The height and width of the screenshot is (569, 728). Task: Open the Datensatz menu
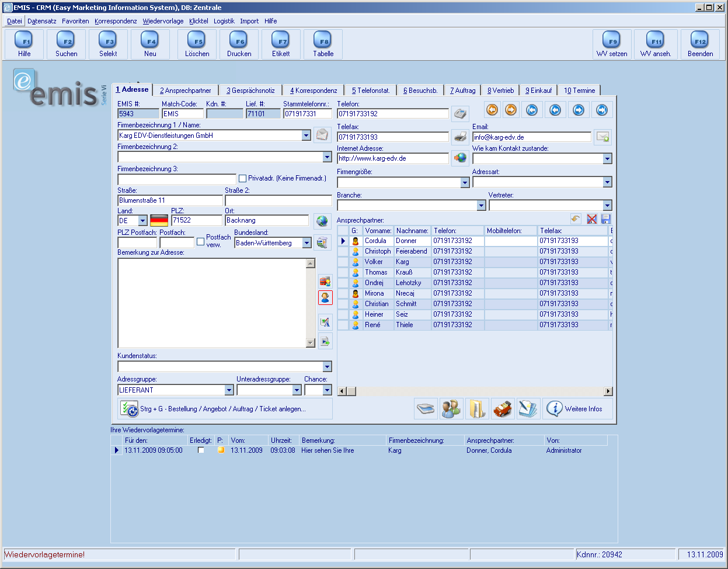tap(42, 21)
